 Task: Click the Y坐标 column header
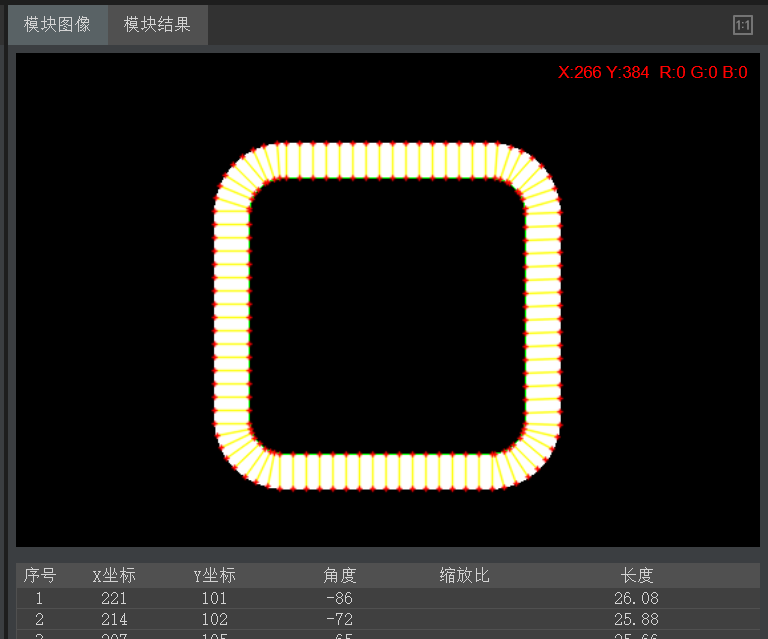pos(215,575)
